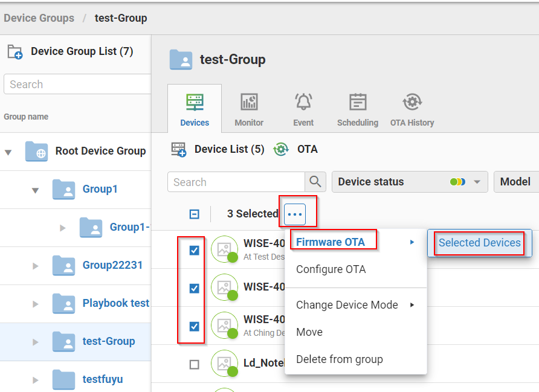Click Device Groups breadcrumb link
The image size is (539, 392).
(39, 18)
